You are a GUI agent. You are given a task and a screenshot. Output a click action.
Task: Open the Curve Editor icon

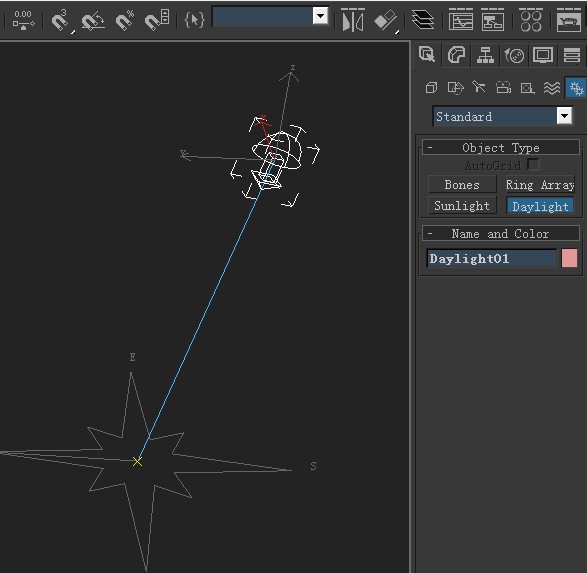(461, 20)
